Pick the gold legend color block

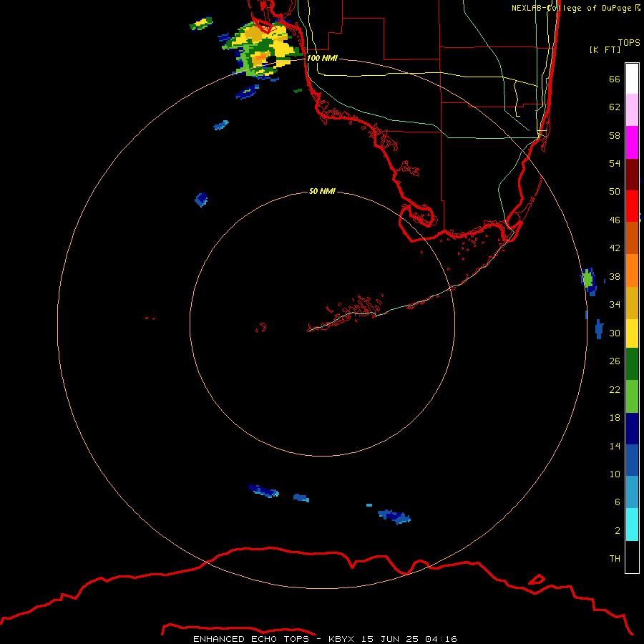632,303
